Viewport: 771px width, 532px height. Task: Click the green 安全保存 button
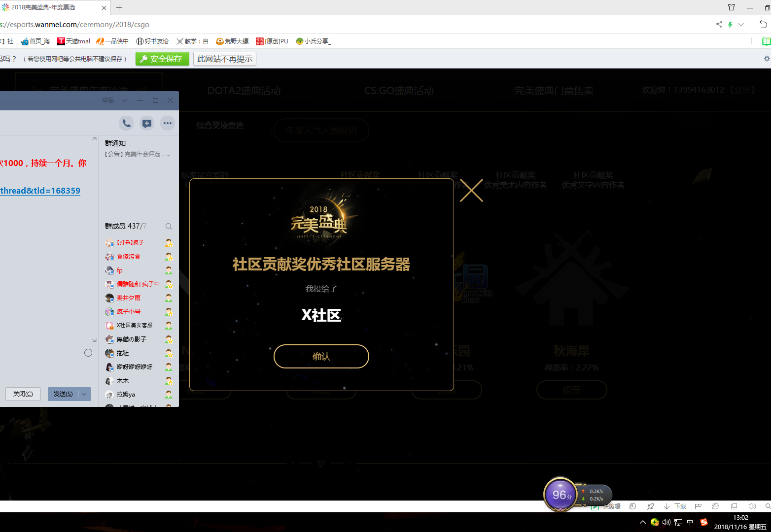[162, 59]
